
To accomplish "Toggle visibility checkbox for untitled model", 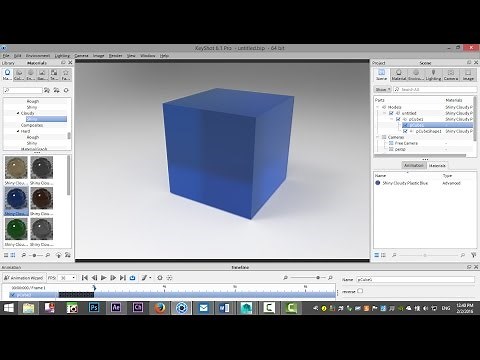I will click(x=392, y=113).
